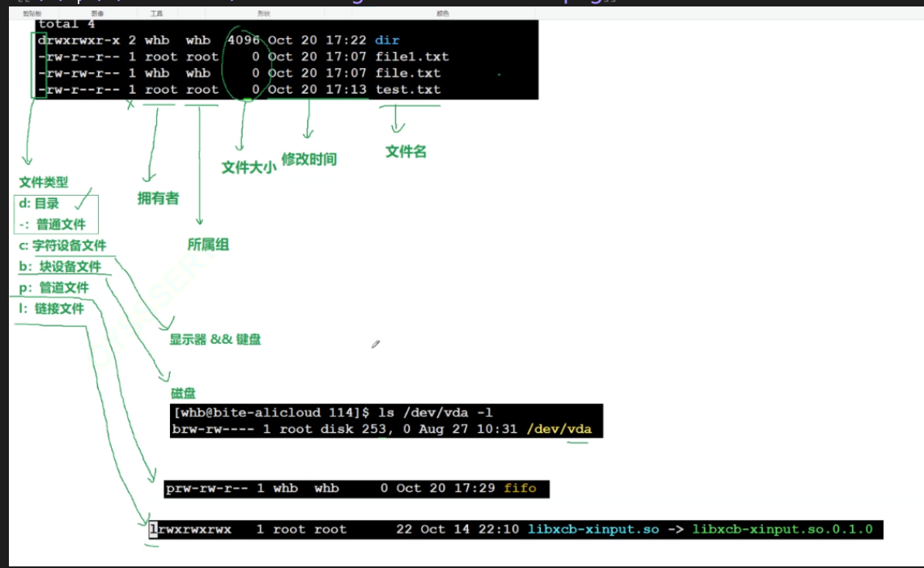
Task: Click the 图像 (Image) ribbon group label
Action: [x=97, y=14]
